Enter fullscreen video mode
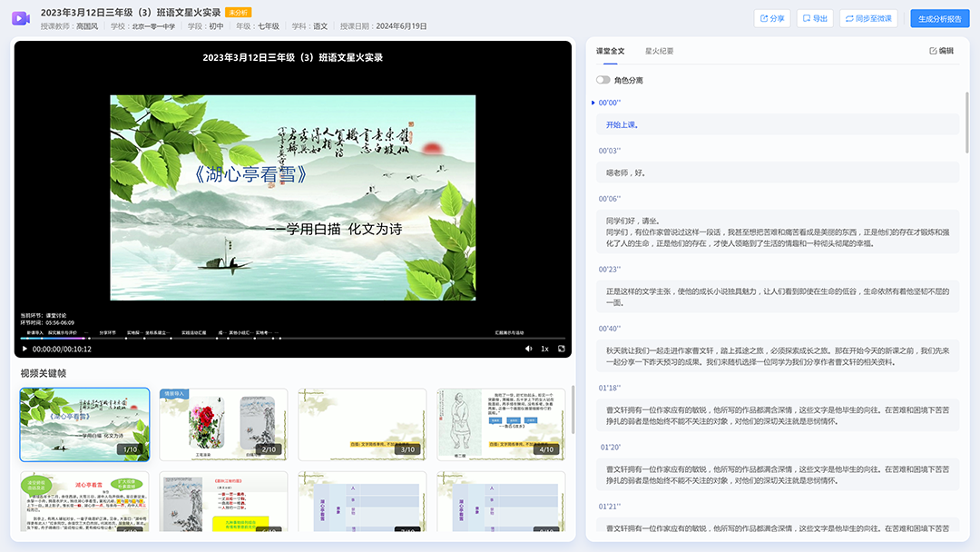980x552 pixels. [562, 349]
